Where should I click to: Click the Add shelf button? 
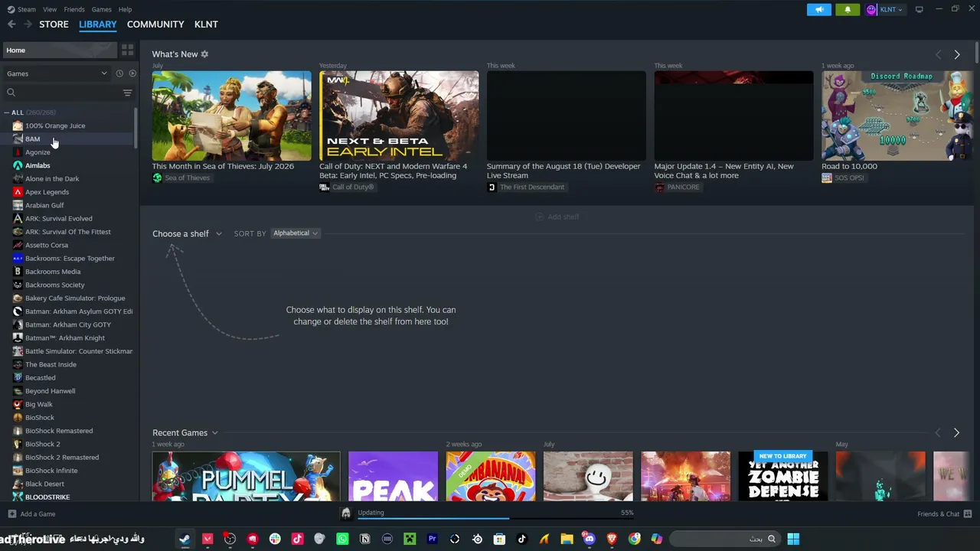click(x=557, y=217)
